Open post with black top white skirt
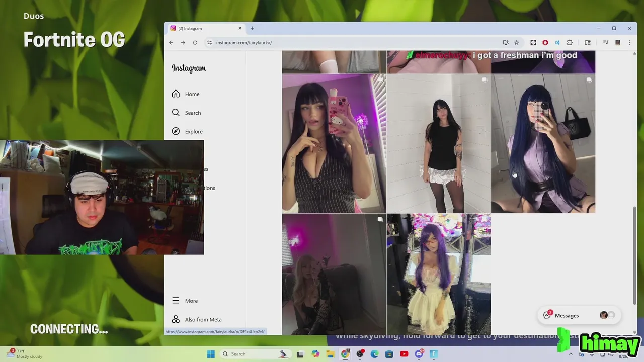This screenshot has width=644, height=362. pyautogui.click(x=438, y=144)
